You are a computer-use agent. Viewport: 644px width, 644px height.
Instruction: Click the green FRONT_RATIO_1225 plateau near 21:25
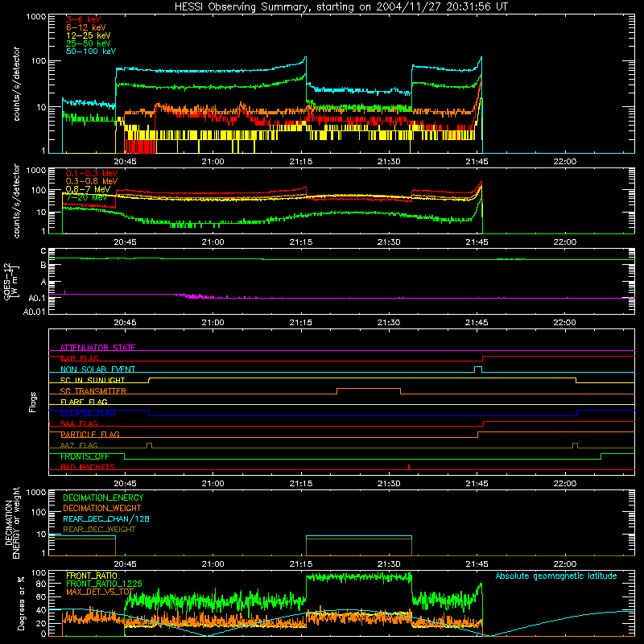click(x=359, y=577)
